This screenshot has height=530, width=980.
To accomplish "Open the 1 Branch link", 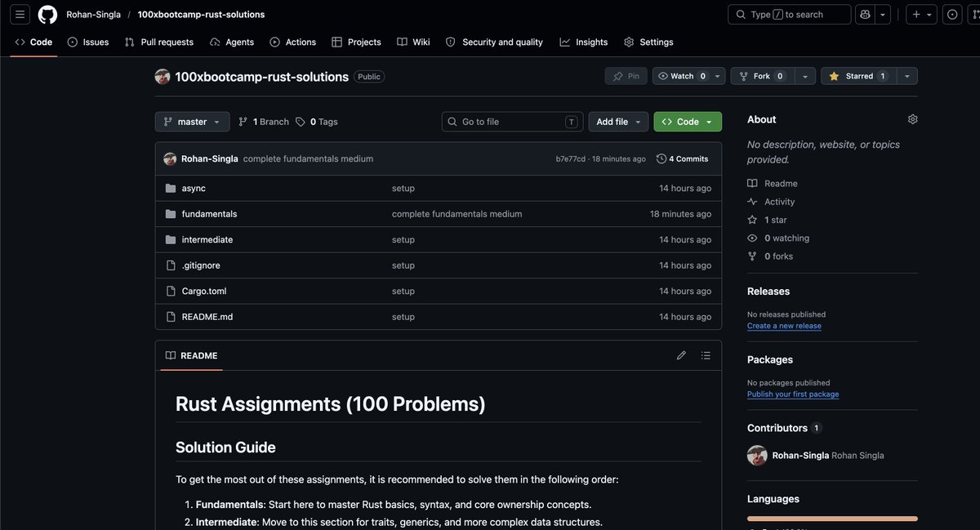I will point(264,122).
